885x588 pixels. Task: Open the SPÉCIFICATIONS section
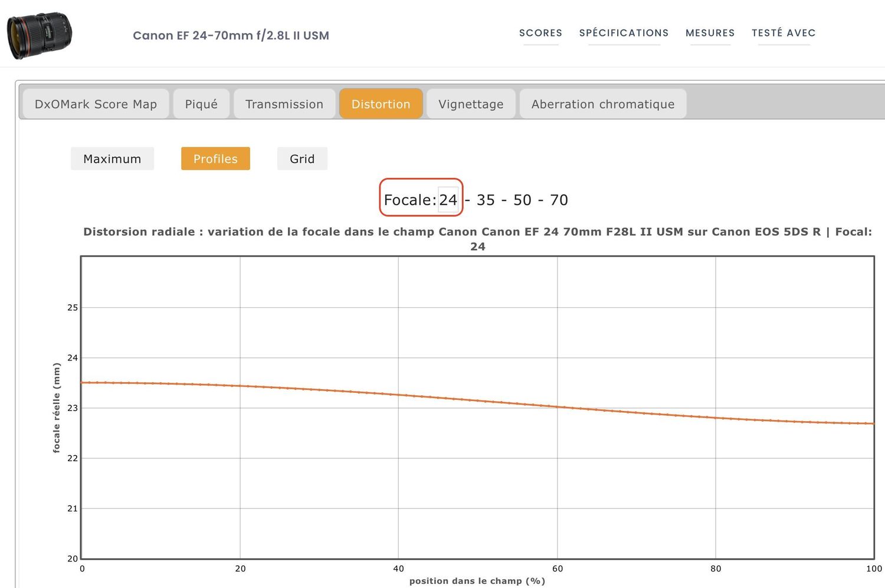[624, 33]
